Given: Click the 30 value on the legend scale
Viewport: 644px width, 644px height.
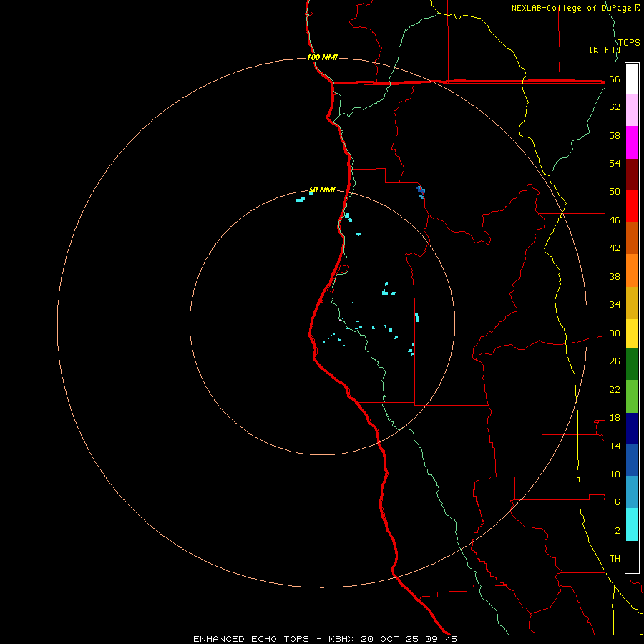Looking at the screenshot, I should [x=614, y=333].
